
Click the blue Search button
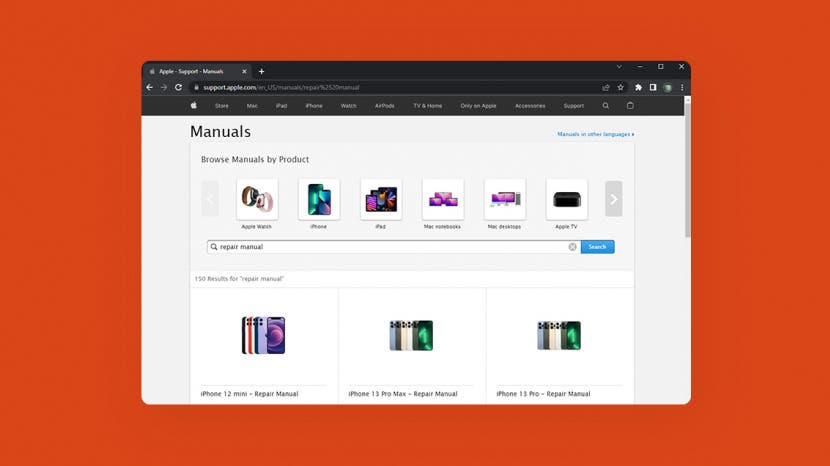597,247
